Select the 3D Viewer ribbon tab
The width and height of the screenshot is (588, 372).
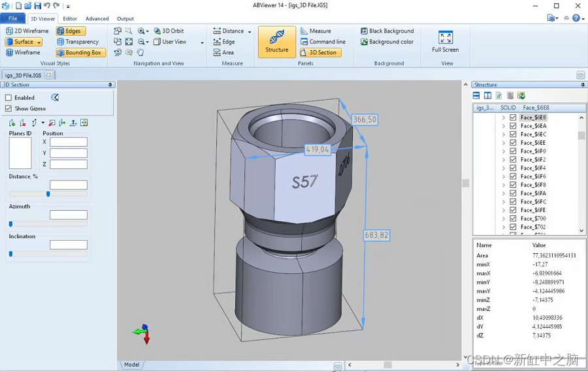point(42,18)
